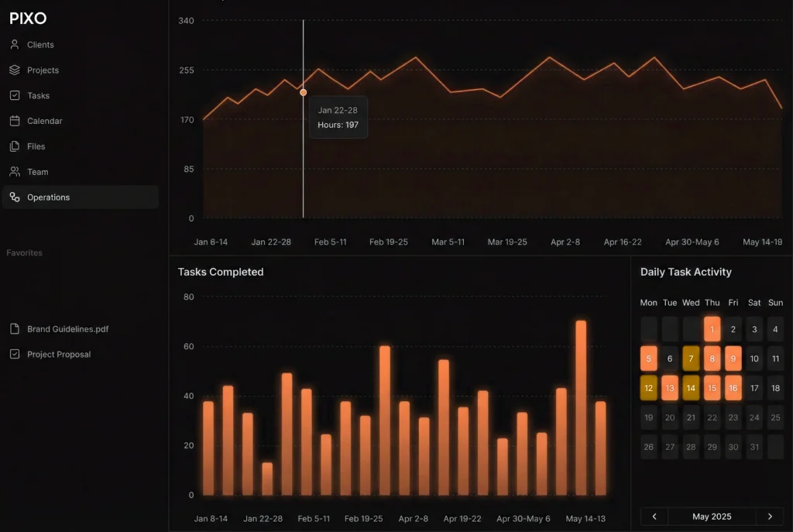Select the highlighted day 7 cell
Screen dimensions: 793x532
click(x=691, y=359)
